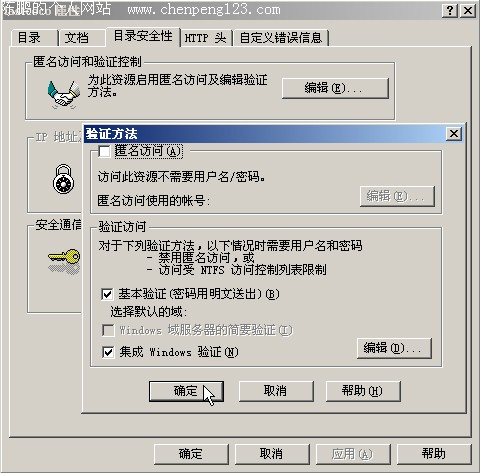The height and width of the screenshot is (473, 480).
Task: Go to the 自定义错误信息 tab
Action: tap(281, 38)
